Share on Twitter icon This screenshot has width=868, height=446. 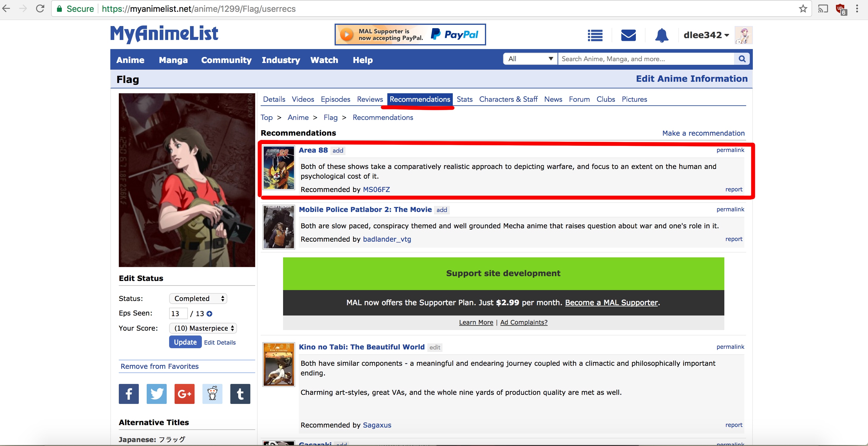point(157,394)
